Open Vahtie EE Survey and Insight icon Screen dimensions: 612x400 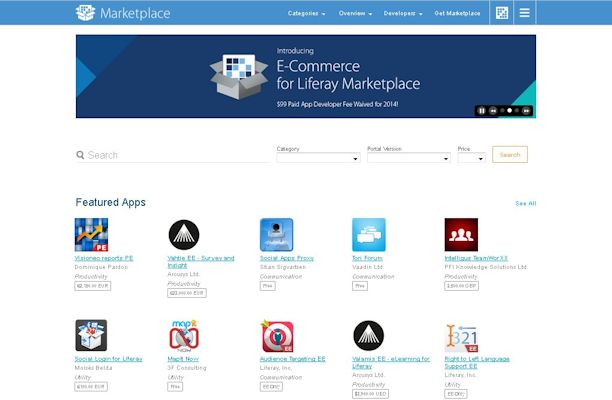tap(184, 235)
